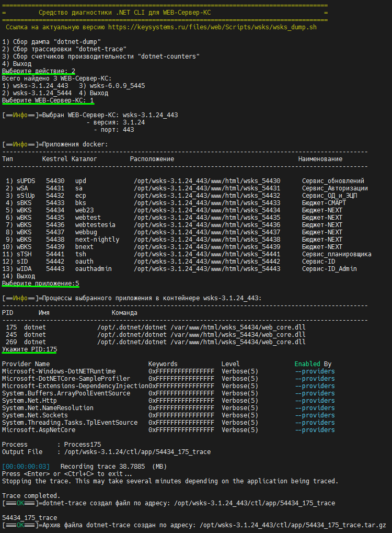Click the sUPDS row catalog 'upd'
Viewport: 392px width, 533px height.
(x=80, y=181)
